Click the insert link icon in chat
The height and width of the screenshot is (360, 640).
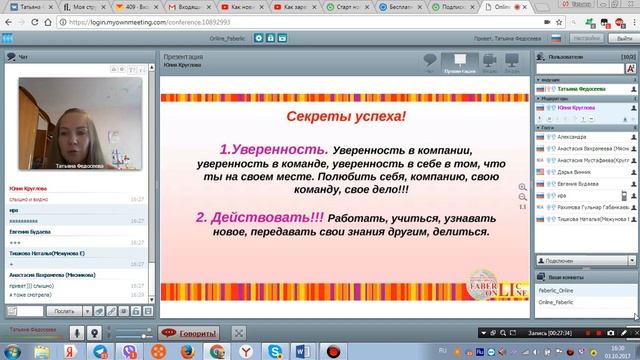pos(111,311)
